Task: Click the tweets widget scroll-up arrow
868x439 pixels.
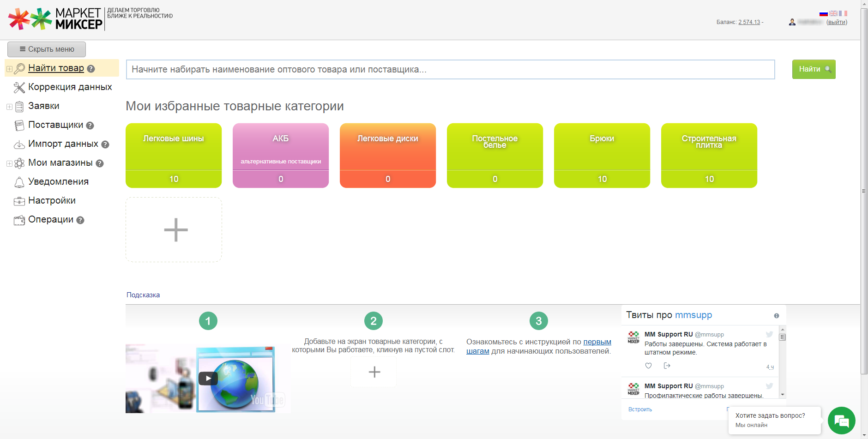Action: point(783,329)
